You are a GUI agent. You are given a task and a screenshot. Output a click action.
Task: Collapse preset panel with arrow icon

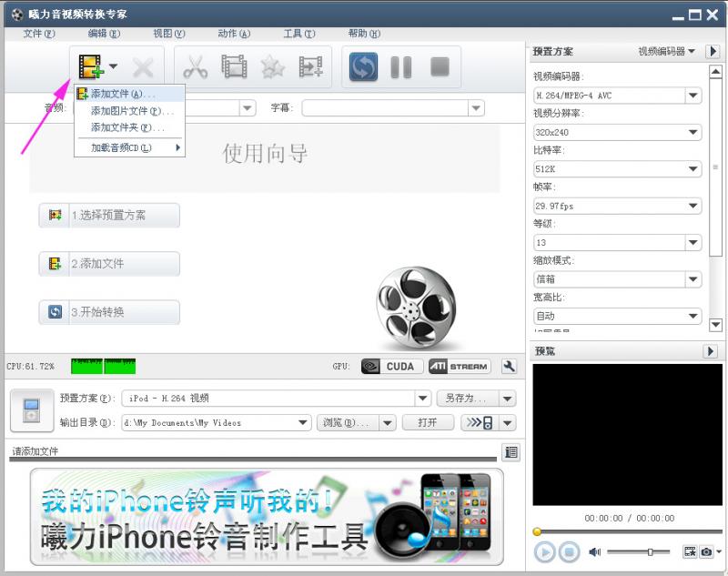tap(713, 51)
